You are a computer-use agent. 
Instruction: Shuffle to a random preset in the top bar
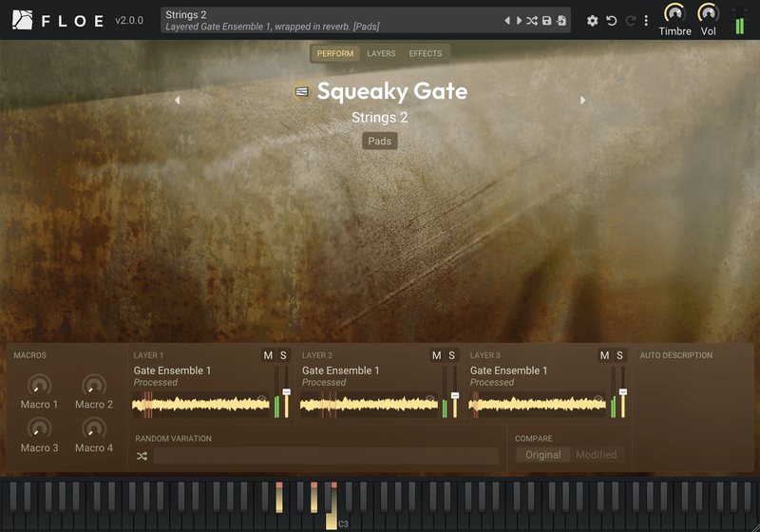click(532, 20)
